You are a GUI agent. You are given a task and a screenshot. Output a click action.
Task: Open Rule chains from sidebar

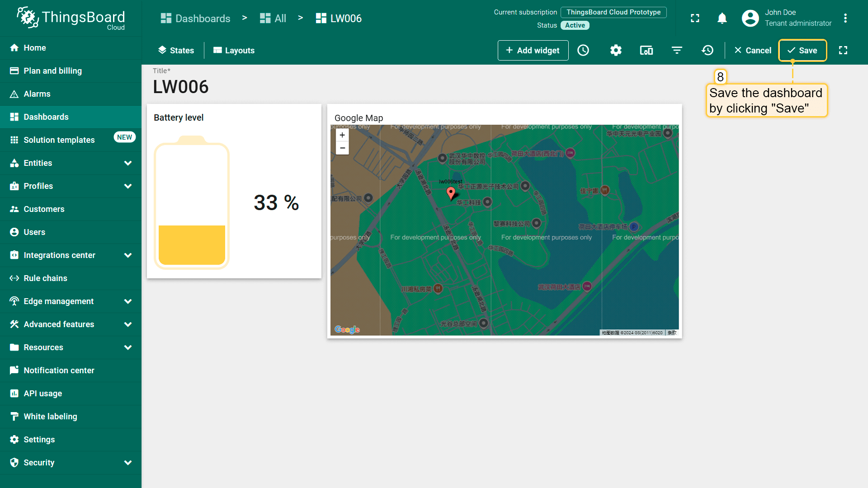(45, 278)
